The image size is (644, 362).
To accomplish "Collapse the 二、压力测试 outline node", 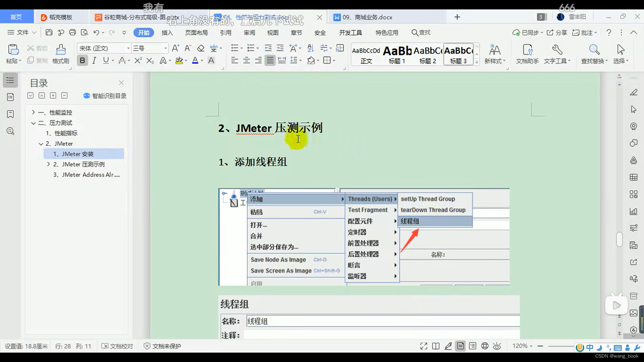I will [x=33, y=123].
